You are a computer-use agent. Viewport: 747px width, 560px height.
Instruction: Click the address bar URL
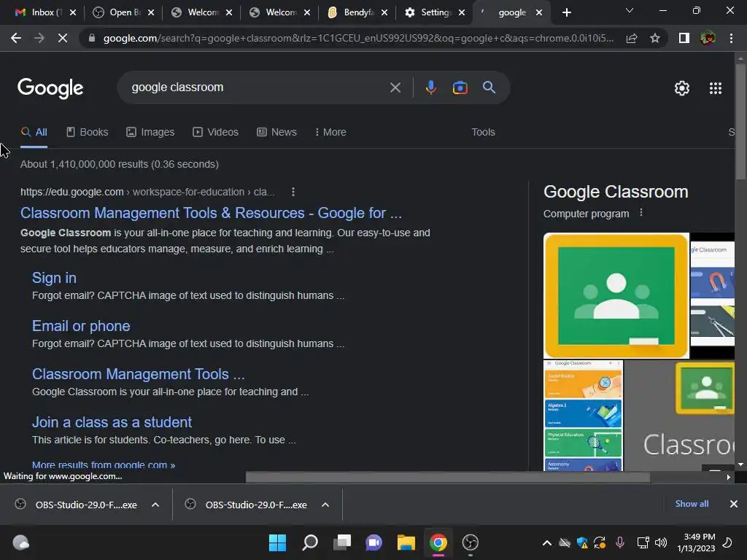click(358, 38)
